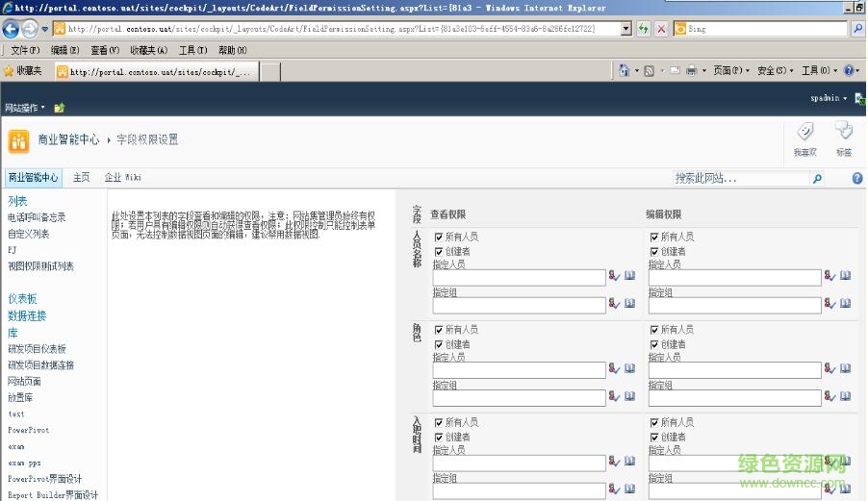Browse address book for 角色 edit 指定组

tap(845, 396)
